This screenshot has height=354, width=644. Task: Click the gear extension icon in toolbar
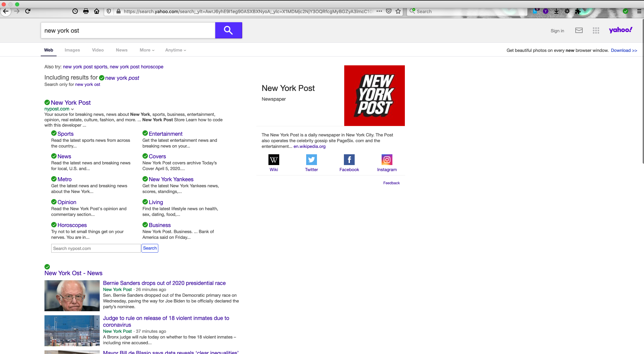click(567, 11)
